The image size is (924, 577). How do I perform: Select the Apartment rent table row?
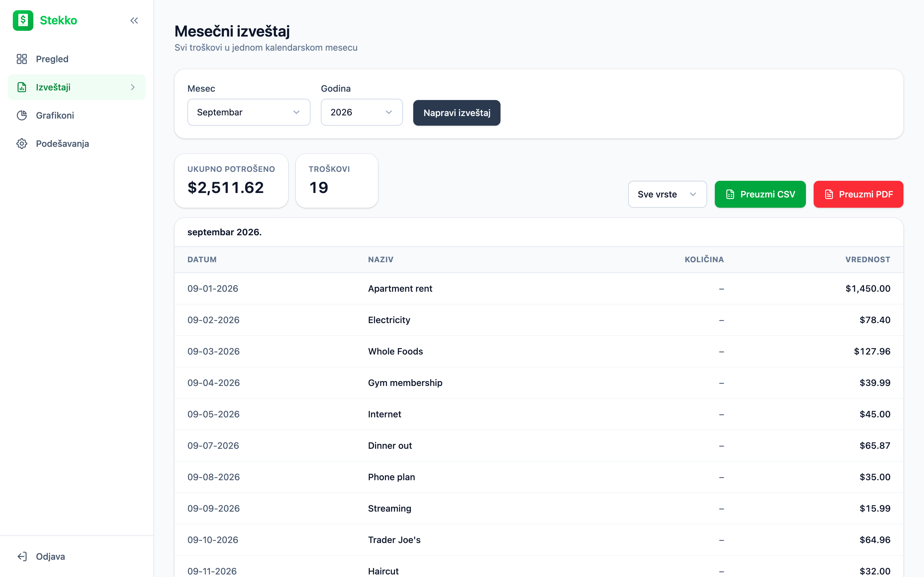click(539, 288)
